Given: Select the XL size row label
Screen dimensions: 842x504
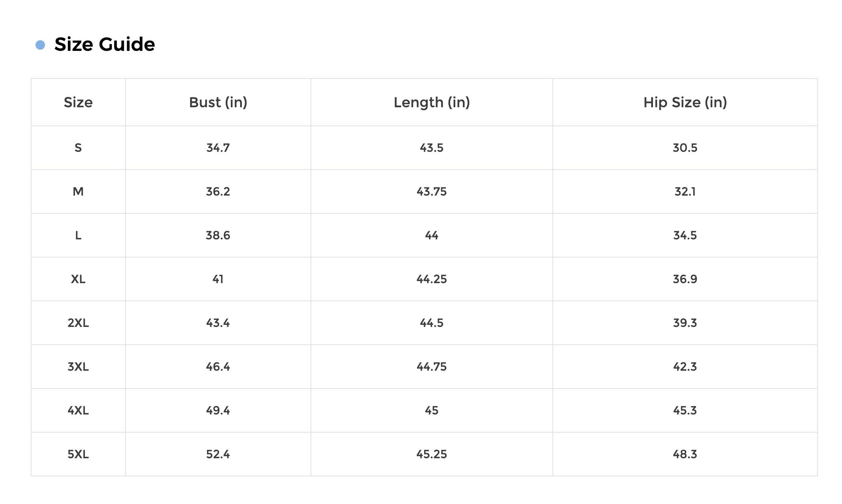Looking at the screenshot, I should pos(78,279).
